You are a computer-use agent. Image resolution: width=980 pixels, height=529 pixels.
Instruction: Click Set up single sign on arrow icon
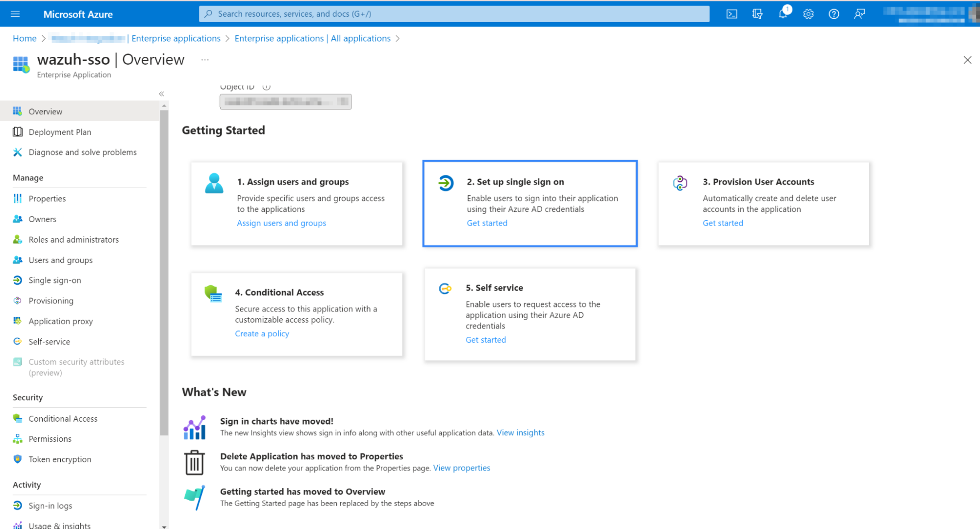445,183
